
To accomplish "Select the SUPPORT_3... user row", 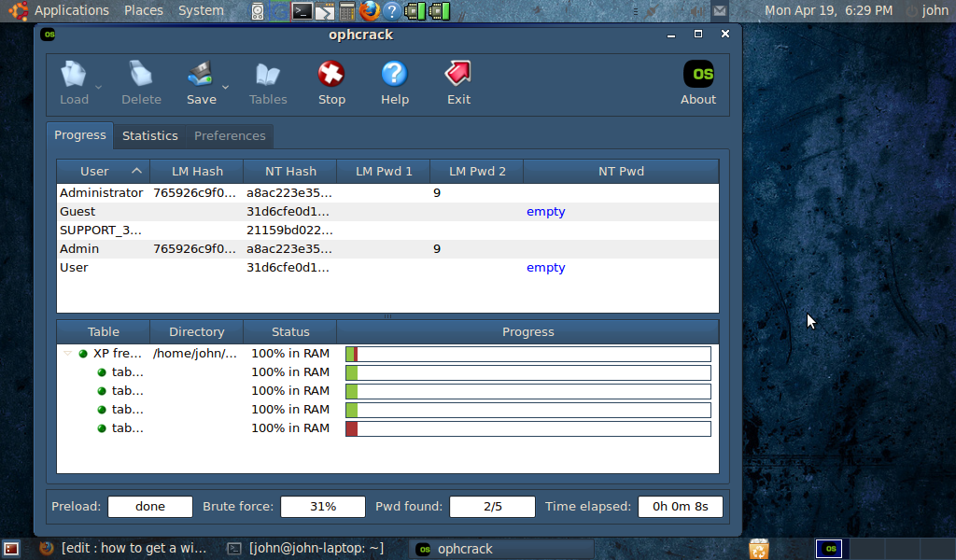I will [x=387, y=231].
